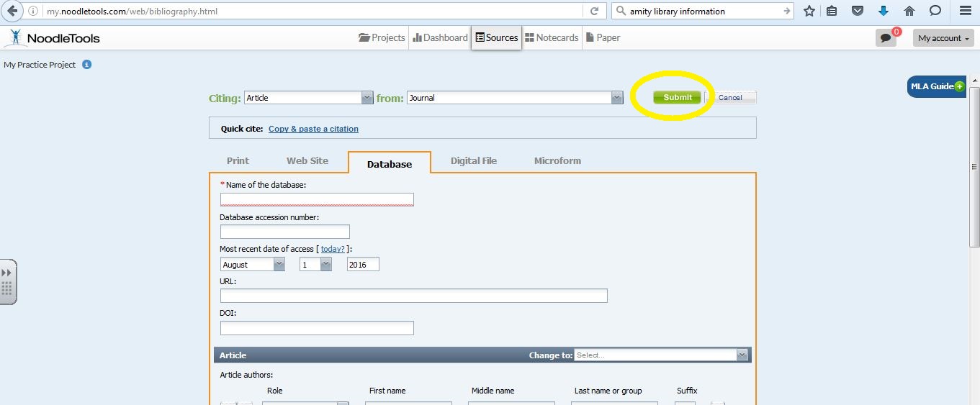Go back with the browser back arrow
The image size is (980, 405).
point(12,11)
